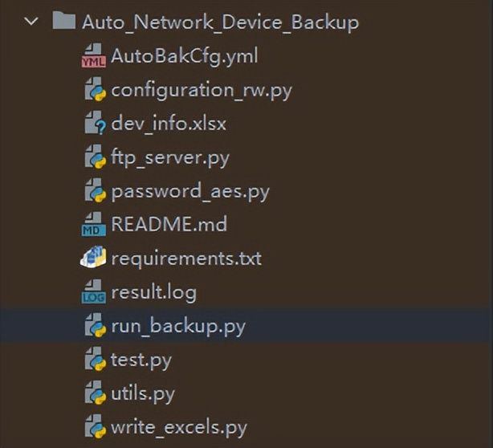
Task: Click the MD icon beside README.md
Action: (93, 224)
